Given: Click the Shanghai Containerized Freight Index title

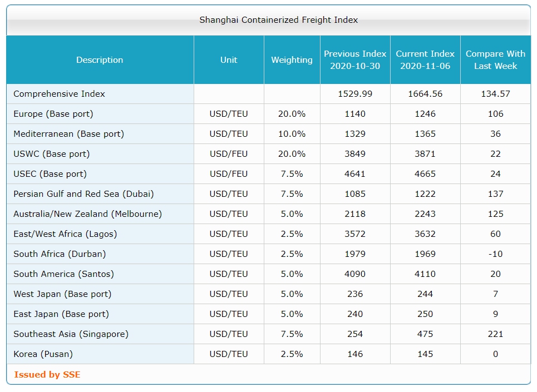Looking at the screenshot, I should pos(279,20).
